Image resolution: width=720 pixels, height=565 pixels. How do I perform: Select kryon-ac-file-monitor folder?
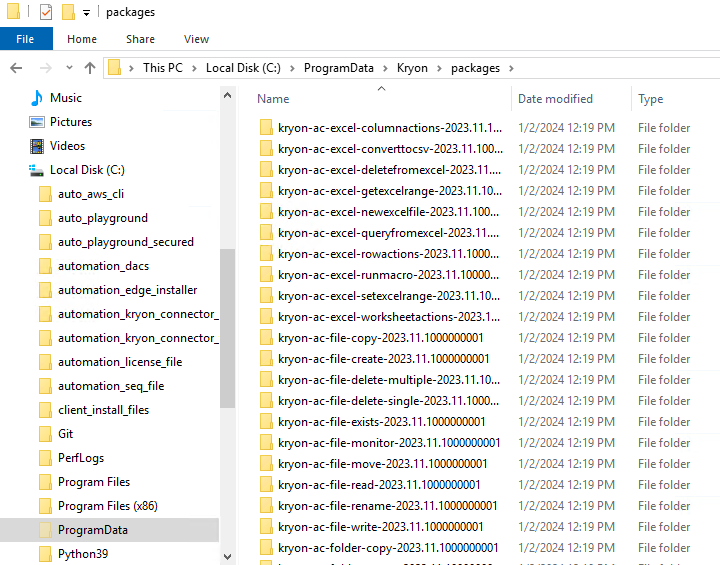(389, 443)
